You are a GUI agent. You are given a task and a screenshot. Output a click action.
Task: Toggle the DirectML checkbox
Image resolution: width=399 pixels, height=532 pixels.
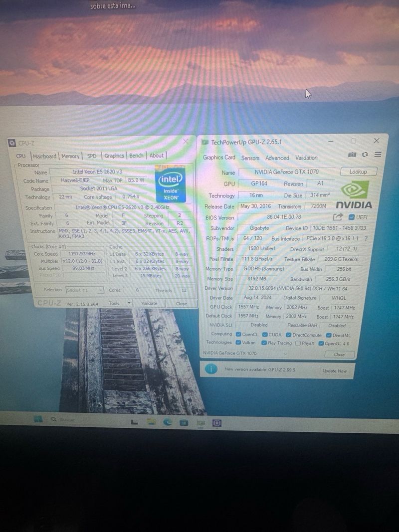coord(329,336)
